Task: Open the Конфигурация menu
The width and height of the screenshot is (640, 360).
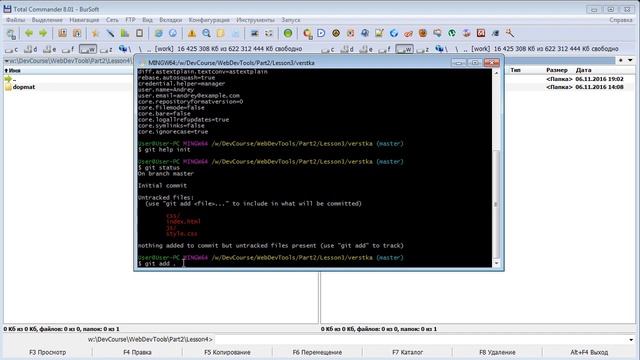Action: pyautogui.click(x=209, y=20)
